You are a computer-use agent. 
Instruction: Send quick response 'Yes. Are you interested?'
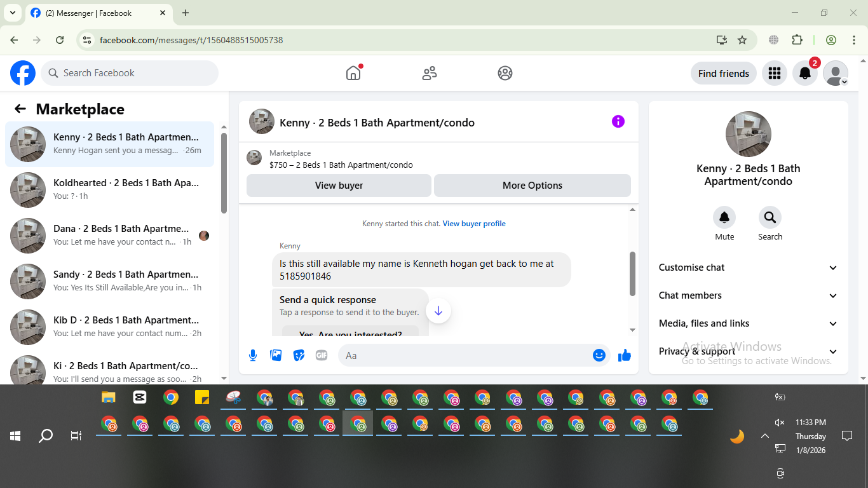tap(351, 330)
